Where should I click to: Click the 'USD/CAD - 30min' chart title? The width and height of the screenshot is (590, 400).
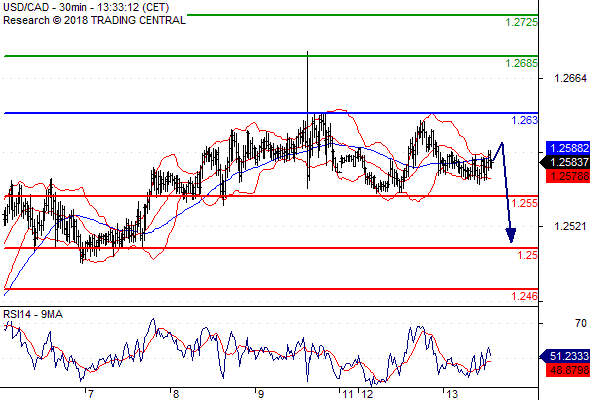[86, 7]
